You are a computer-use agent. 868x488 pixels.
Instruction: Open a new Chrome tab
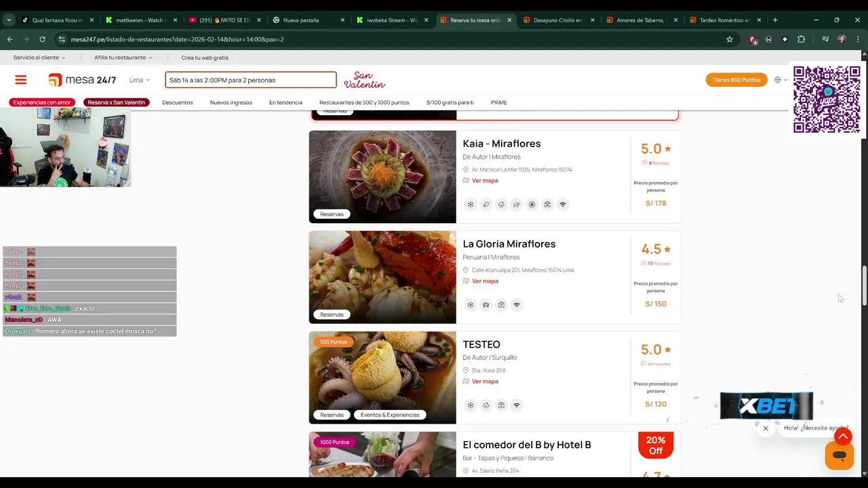tap(775, 20)
